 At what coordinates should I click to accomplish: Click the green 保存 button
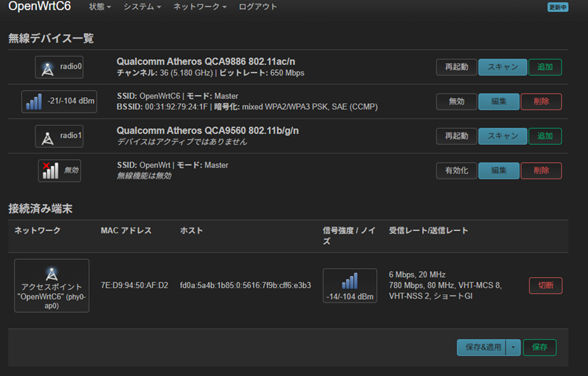540,347
